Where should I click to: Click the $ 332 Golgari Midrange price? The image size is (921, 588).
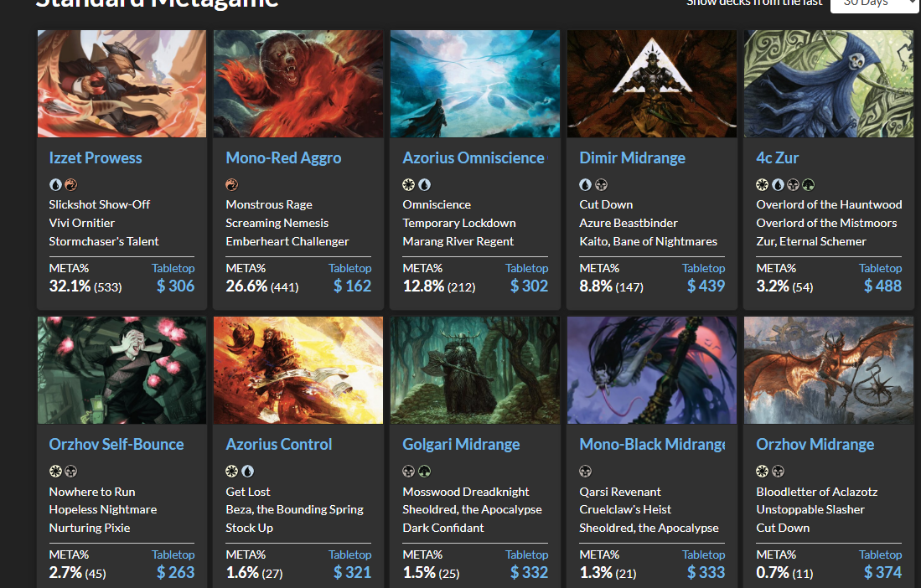coord(530,572)
